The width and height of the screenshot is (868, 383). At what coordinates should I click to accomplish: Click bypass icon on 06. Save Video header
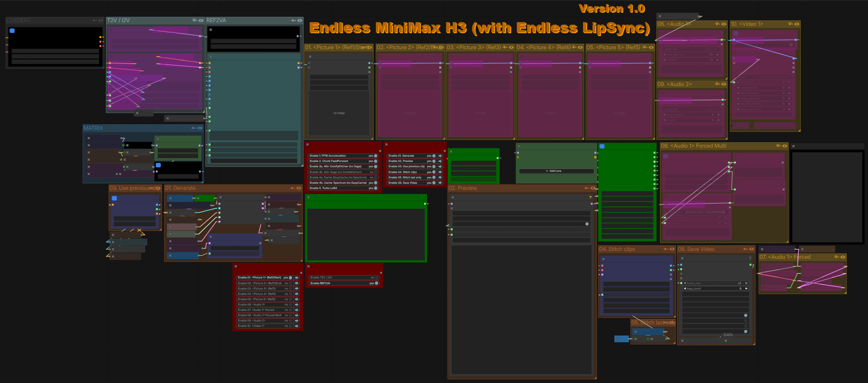745,249
